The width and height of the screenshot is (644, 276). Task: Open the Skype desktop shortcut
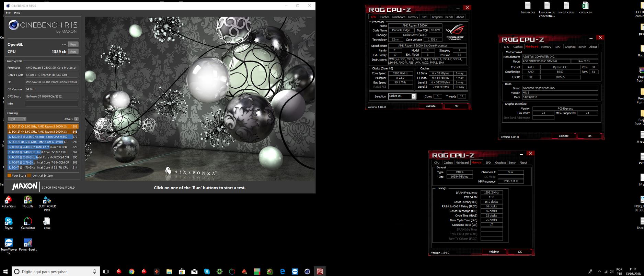pyautogui.click(x=9, y=223)
